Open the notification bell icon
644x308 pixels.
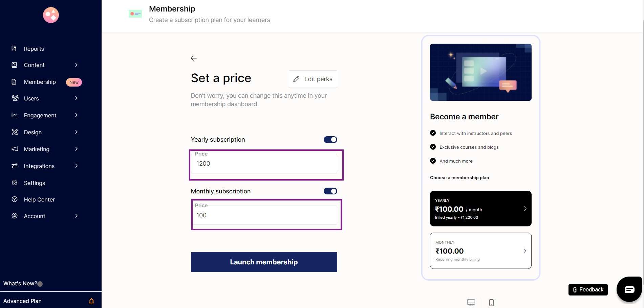pos(91,301)
